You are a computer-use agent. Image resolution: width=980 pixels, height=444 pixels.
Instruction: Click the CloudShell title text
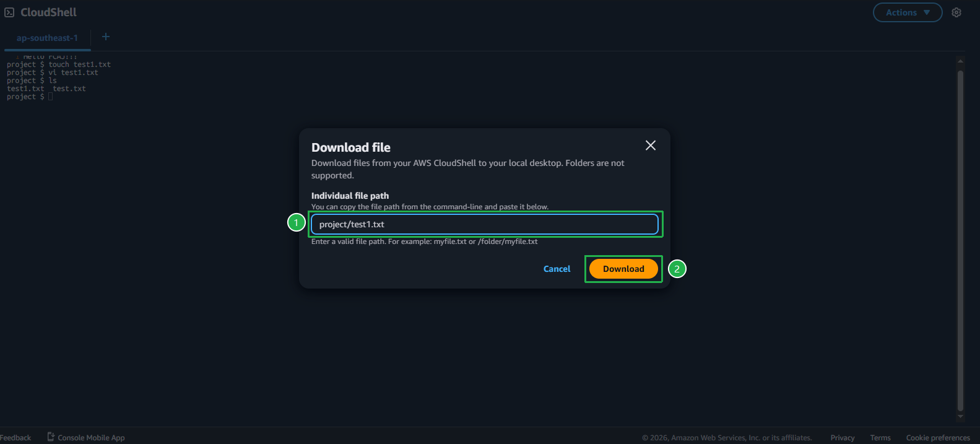(x=48, y=12)
